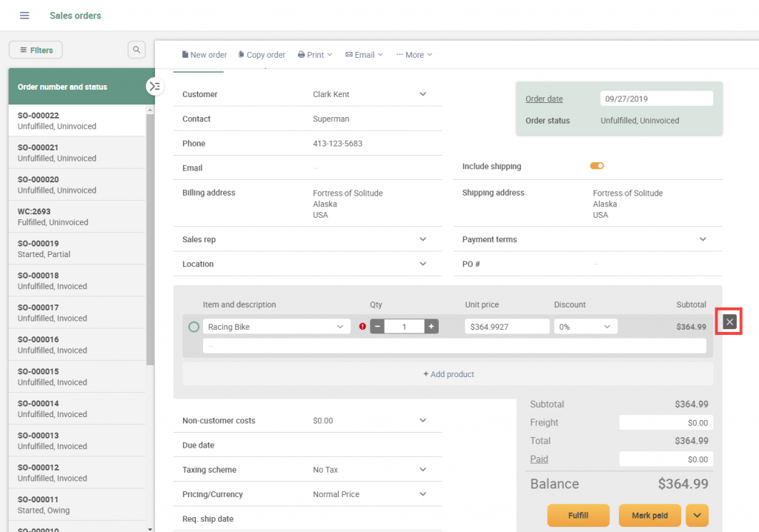Select order SO-000015

point(77,376)
